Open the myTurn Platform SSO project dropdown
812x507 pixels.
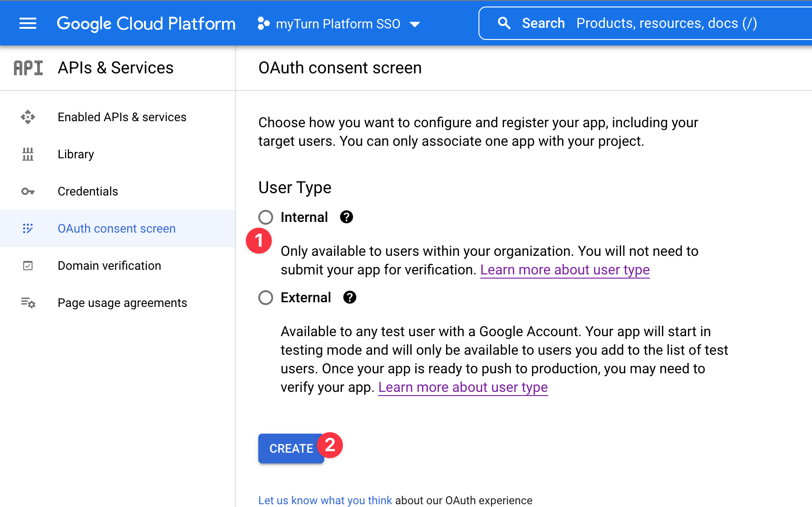339,24
